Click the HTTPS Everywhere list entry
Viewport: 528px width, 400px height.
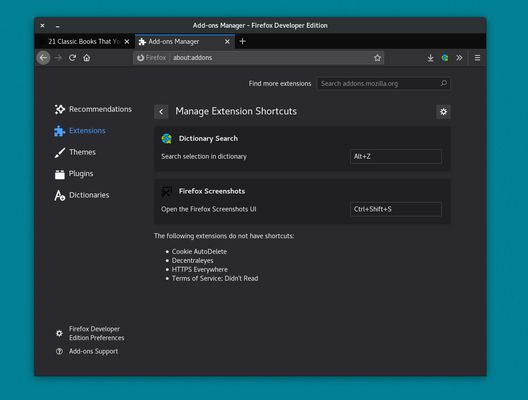[200, 269]
